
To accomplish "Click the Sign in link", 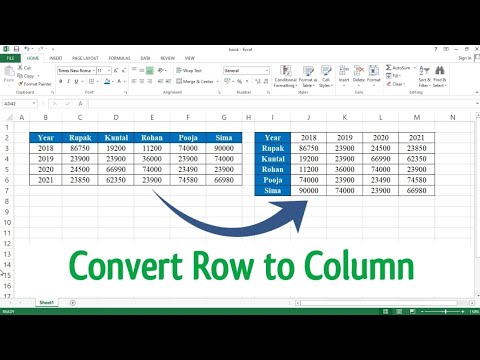I will tap(465, 58).
